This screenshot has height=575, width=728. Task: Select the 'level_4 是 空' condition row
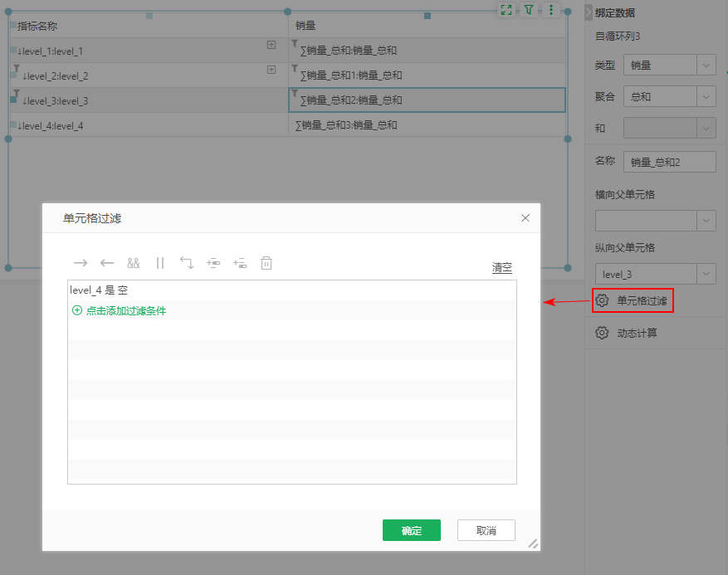click(x=292, y=290)
